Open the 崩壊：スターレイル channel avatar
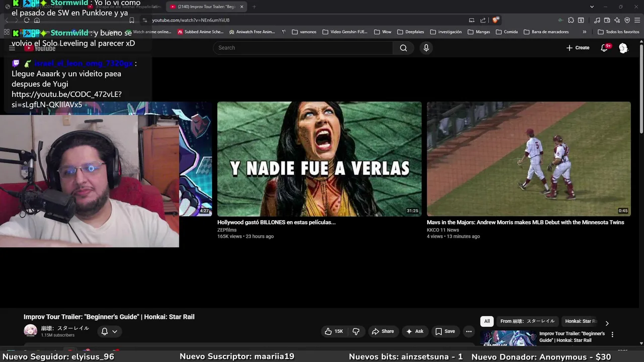This screenshot has height=362, width=644. click(31, 331)
